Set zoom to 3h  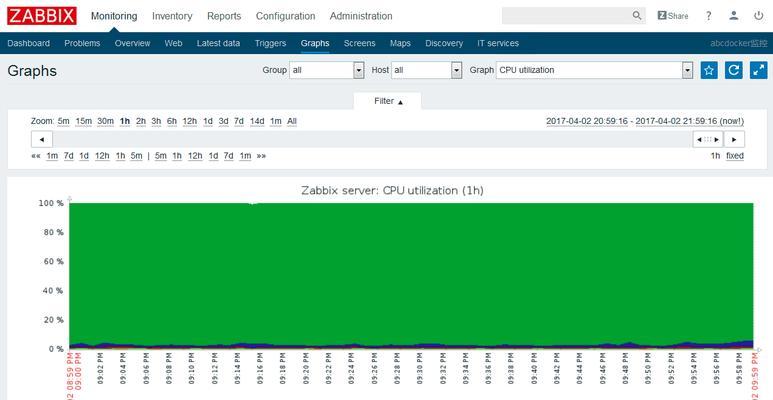(x=156, y=121)
